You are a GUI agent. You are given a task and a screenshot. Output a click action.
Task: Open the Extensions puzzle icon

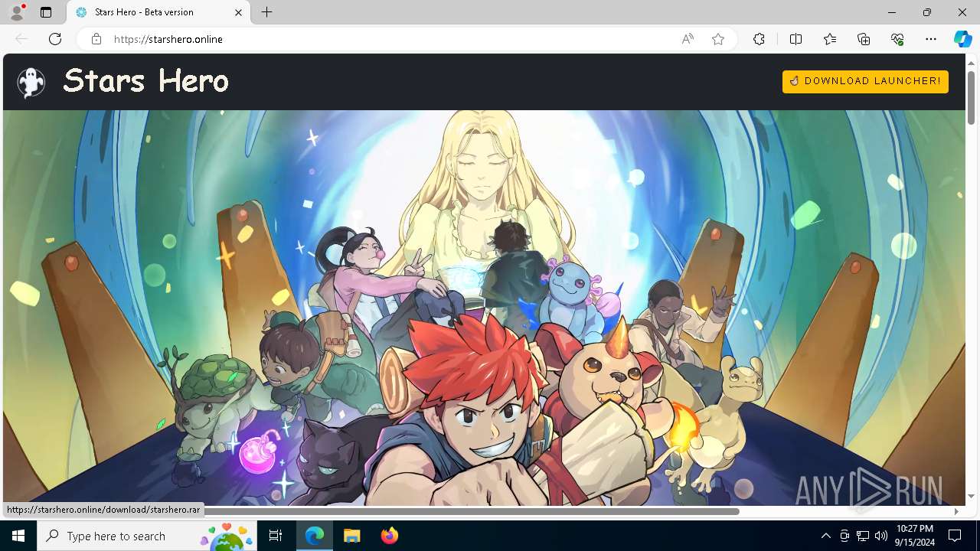tap(759, 39)
